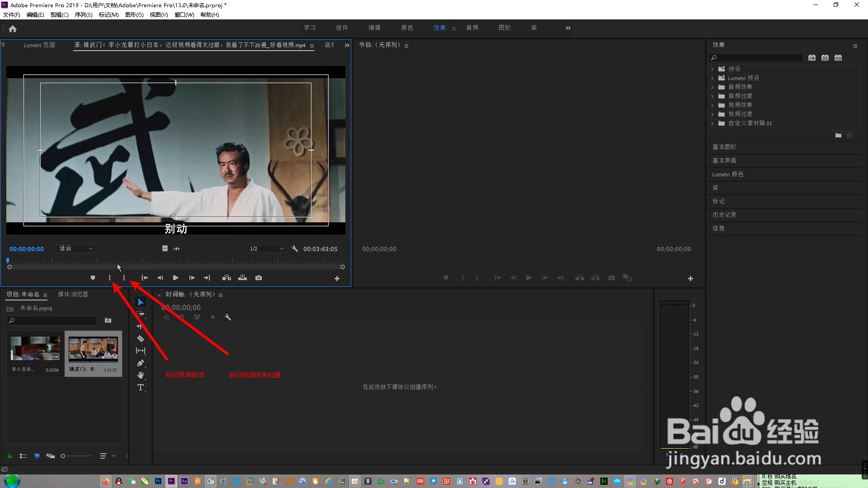
Task: Open the 编辑(E) menu
Action: [35, 14]
